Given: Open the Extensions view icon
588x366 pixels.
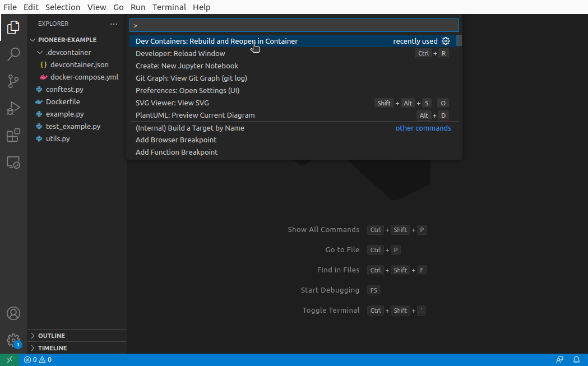Looking at the screenshot, I should coord(13,136).
